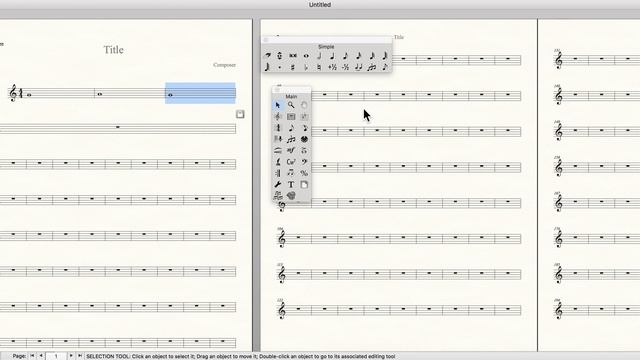Image resolution: width=640 pixels, height=360 pixels.
Task: Select the Page Layout tool
Action: coord(304,185)
